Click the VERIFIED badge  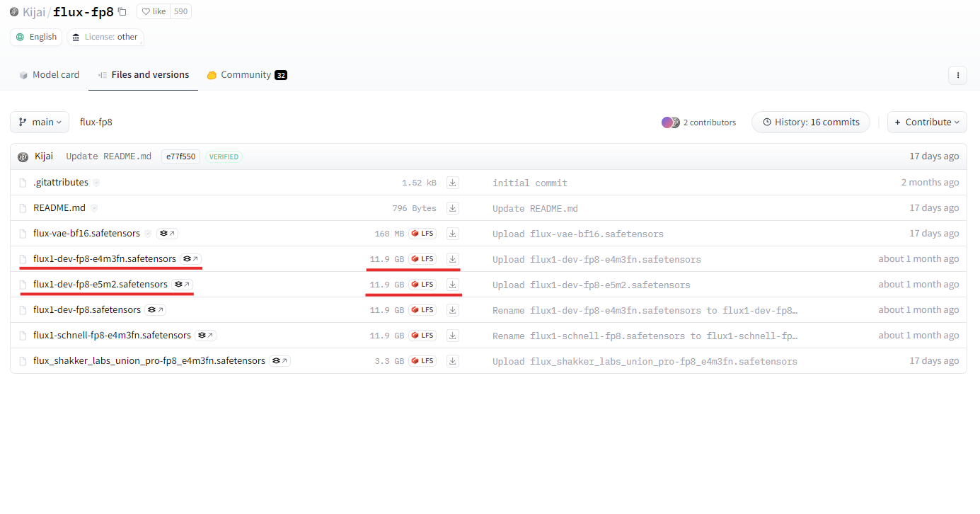click(224, 156)
